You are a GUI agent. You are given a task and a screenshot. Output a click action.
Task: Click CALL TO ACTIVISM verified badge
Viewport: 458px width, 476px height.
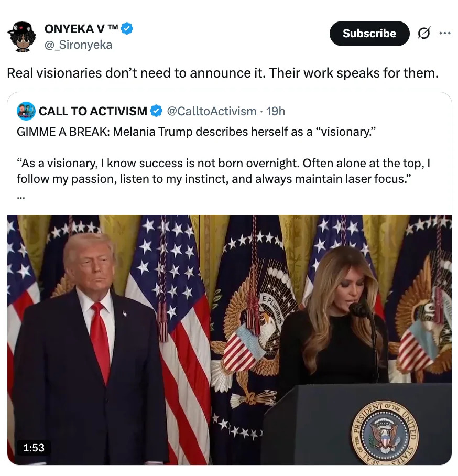coord(157,111)
